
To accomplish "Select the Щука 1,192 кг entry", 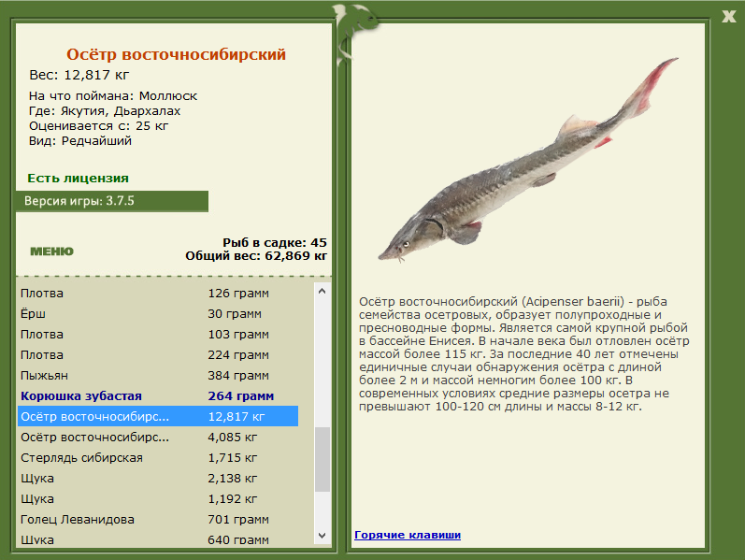I will [x=158, y=498].
